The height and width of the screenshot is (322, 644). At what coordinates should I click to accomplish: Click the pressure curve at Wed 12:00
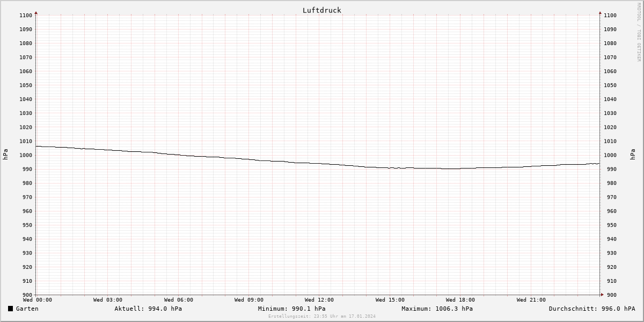[319, 163]
